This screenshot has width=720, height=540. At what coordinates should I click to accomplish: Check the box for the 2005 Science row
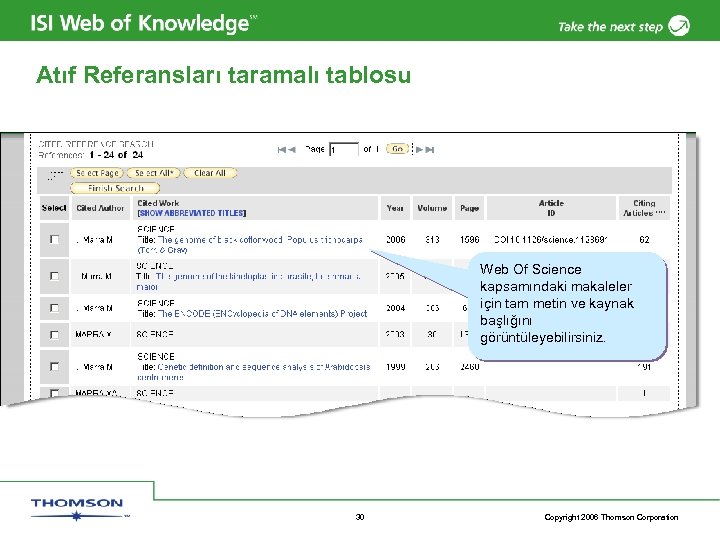pyautogui.click(x=54, y=276)
